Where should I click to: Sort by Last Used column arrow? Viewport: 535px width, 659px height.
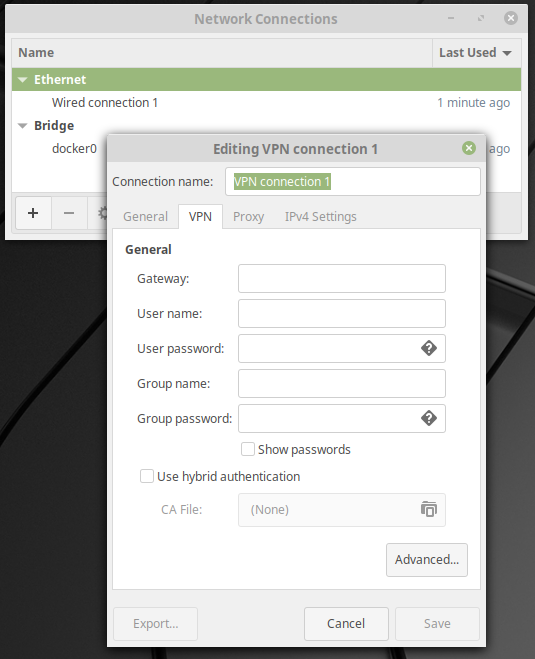(507, 53)
